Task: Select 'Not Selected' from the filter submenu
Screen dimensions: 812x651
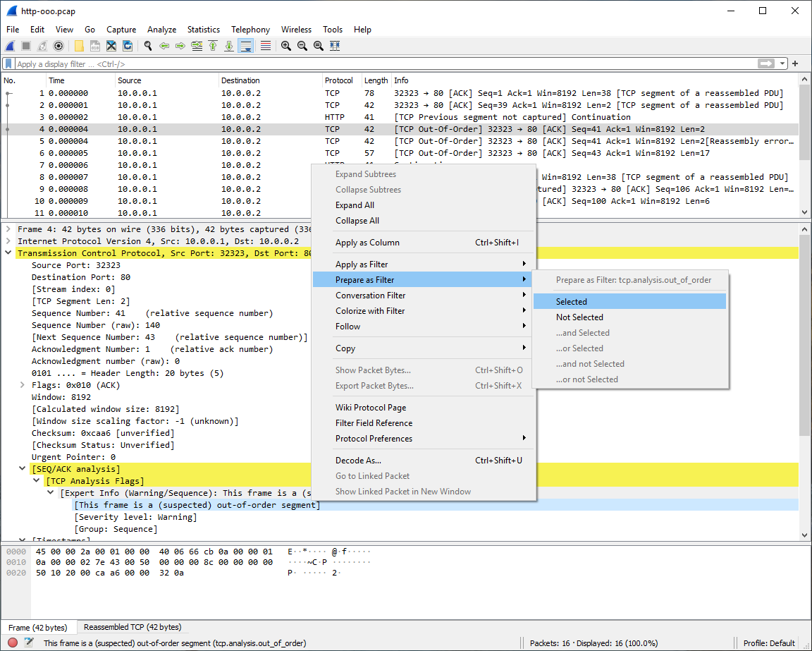Action: [x=579, y=317]
